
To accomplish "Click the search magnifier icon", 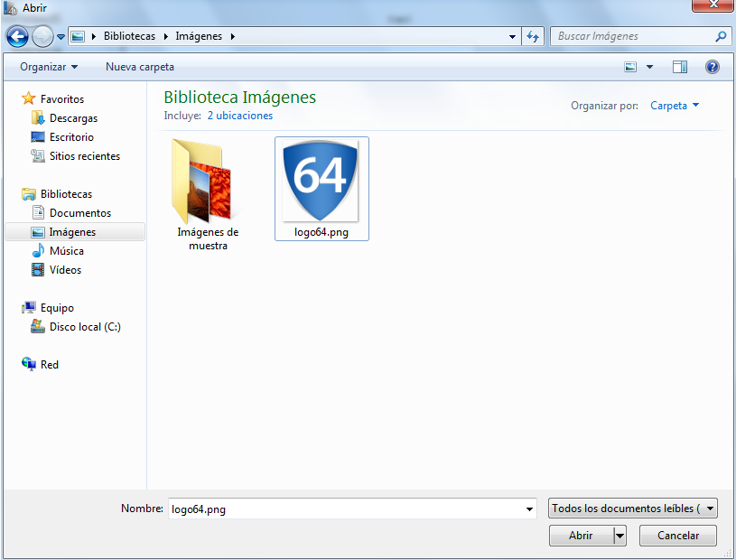I will 721,37.
